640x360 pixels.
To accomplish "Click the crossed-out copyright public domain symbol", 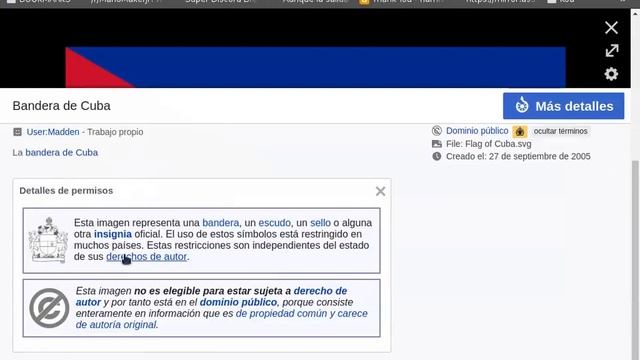I will 49,308.
